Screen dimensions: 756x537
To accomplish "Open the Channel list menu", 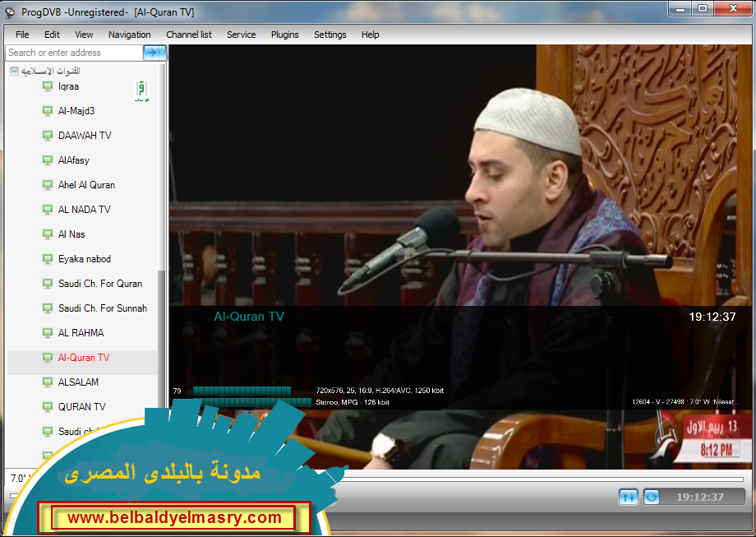I will (189, 35).
